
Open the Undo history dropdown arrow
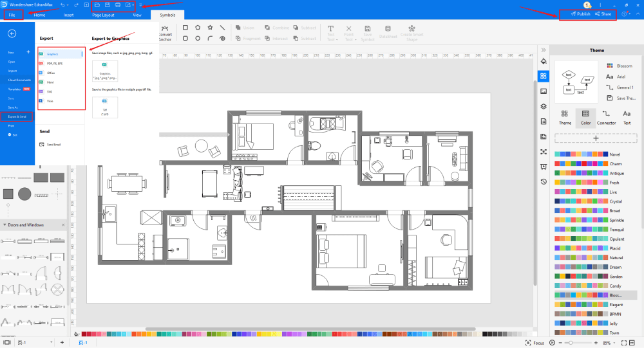(x=68, y=5)
